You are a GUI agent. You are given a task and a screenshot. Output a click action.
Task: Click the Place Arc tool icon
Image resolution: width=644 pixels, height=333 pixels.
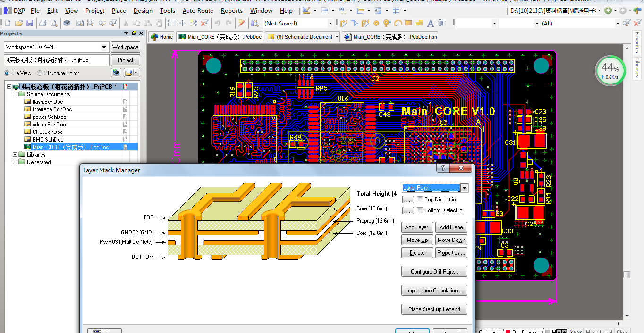click(398, 23)
